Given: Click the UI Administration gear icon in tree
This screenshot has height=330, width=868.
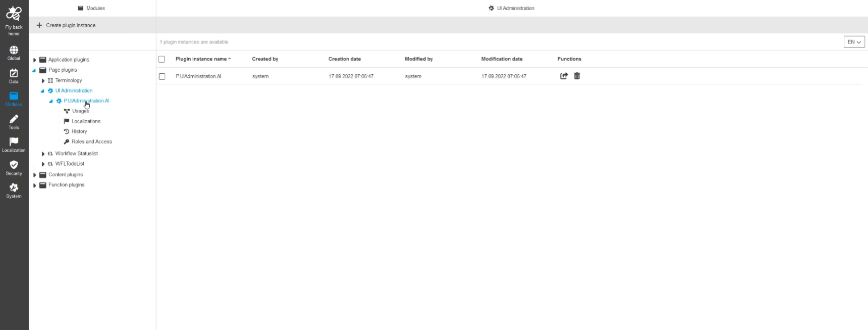Looking at the screenshot, I should click(50, 91).
